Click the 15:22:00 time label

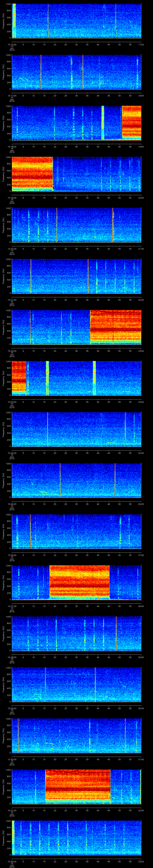(12, 351)
